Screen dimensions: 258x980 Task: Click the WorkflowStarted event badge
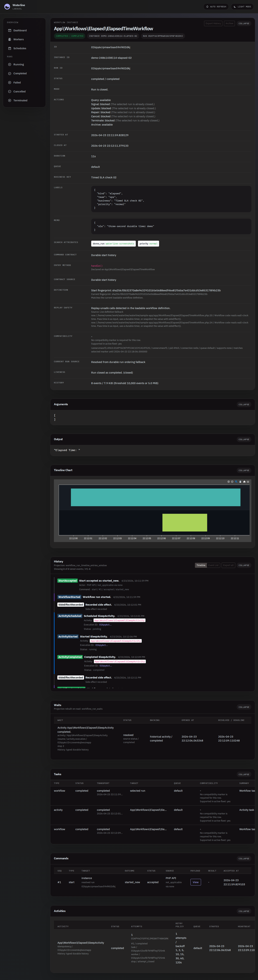click(x=69, y=597)
